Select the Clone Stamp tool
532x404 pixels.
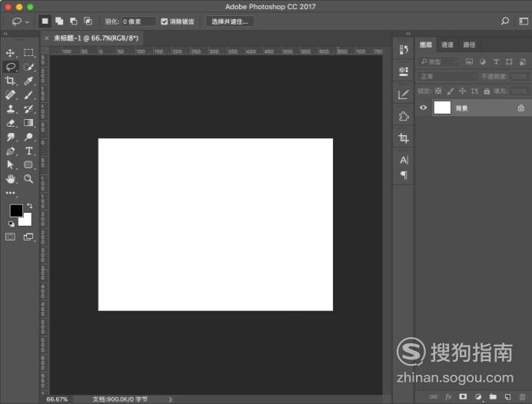[11, 109]
